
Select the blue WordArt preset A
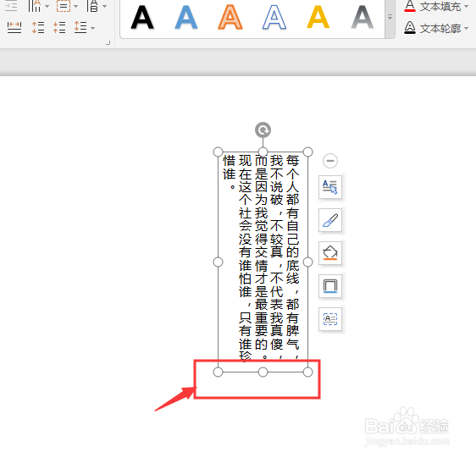(186, 18)
